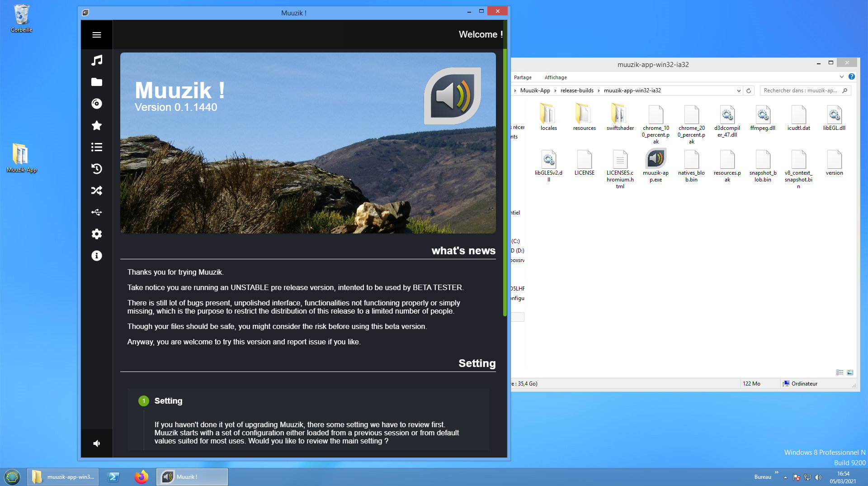Viewport: 868px width, 486px height.
Task: Open the Partage ribbon tab
Action: pyautogui.click(x=523, y=77)
